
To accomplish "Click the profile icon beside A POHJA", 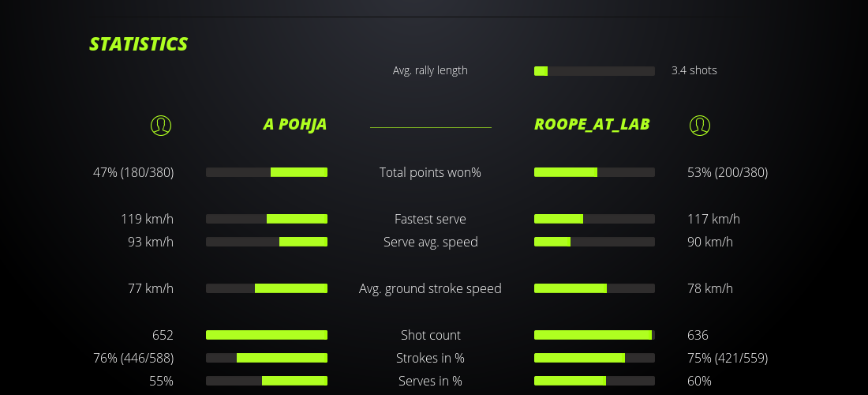I will click(160, 125).
